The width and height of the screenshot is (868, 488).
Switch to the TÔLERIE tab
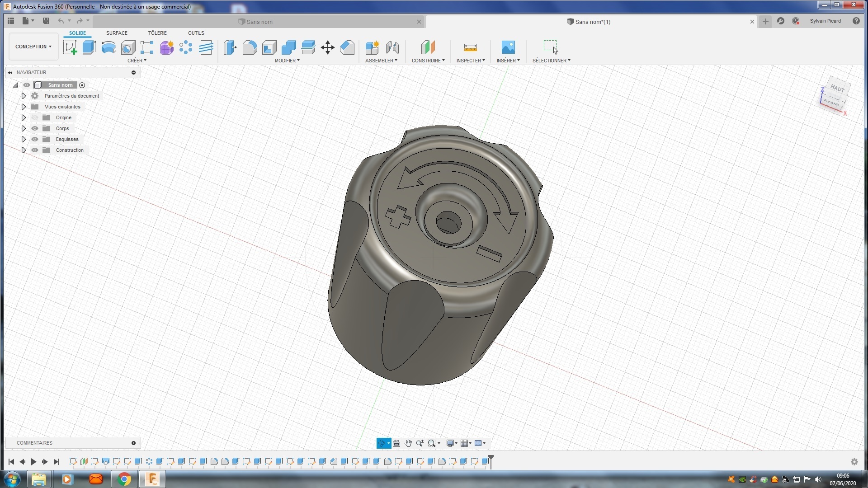click(x=157, y=33)
